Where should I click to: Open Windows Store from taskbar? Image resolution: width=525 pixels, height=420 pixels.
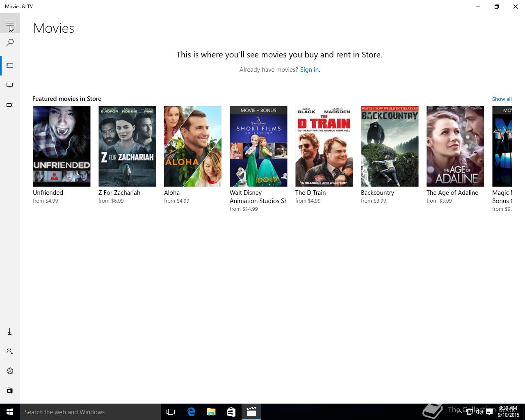(231, 412)
